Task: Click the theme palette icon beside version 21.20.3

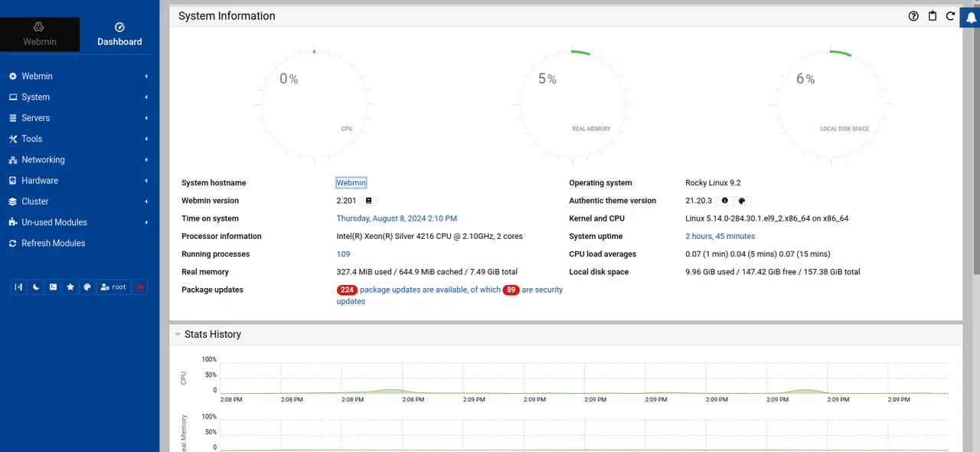Action: pos(742,201)
